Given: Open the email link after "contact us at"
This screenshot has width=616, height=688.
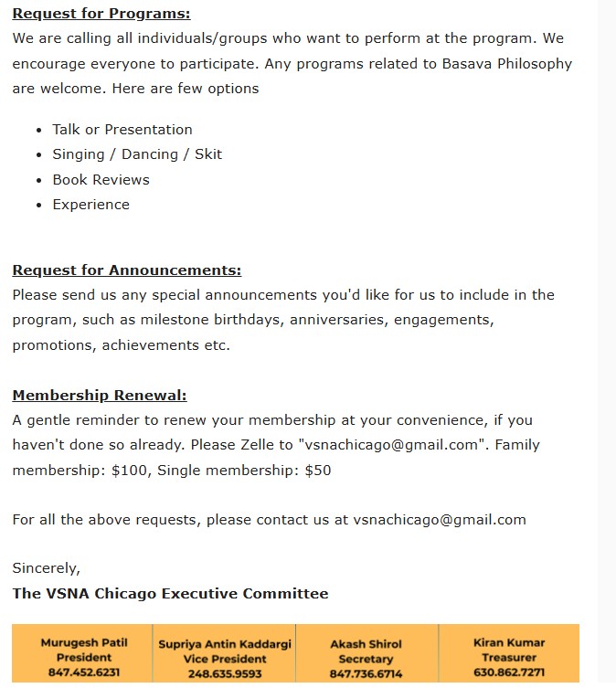Looking at the screenshot, I should point(440,520).
